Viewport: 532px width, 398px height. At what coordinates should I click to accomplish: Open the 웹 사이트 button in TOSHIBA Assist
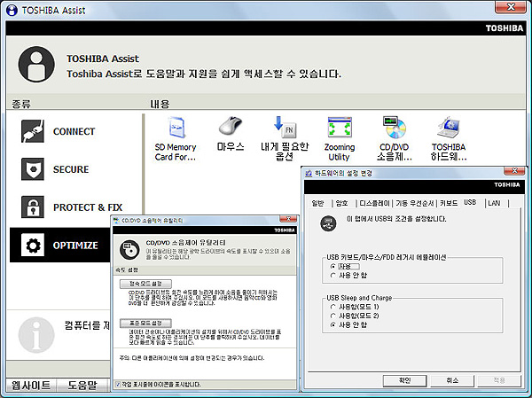(31, 386)
